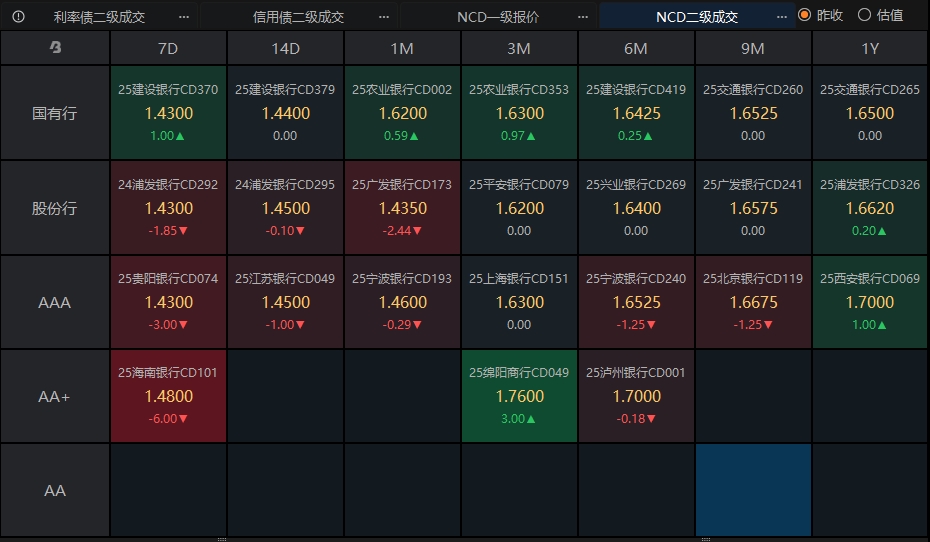Screen dimensions: 930x542
Task: Switch to 信用债二级成交 tab
Action: pos(298,16)
